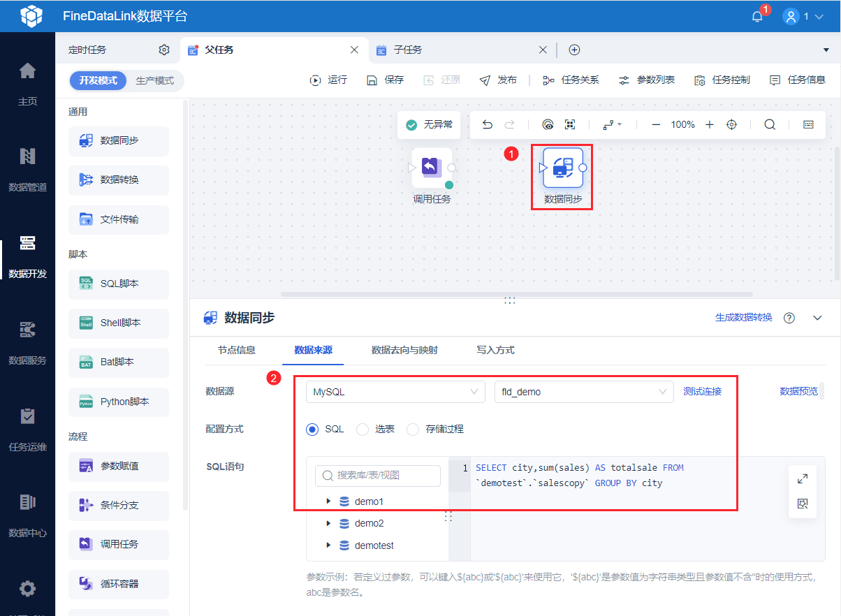Click the 生成数据转换 link
The width and height of the screenshot is (841, 616).
coord(744,318)
